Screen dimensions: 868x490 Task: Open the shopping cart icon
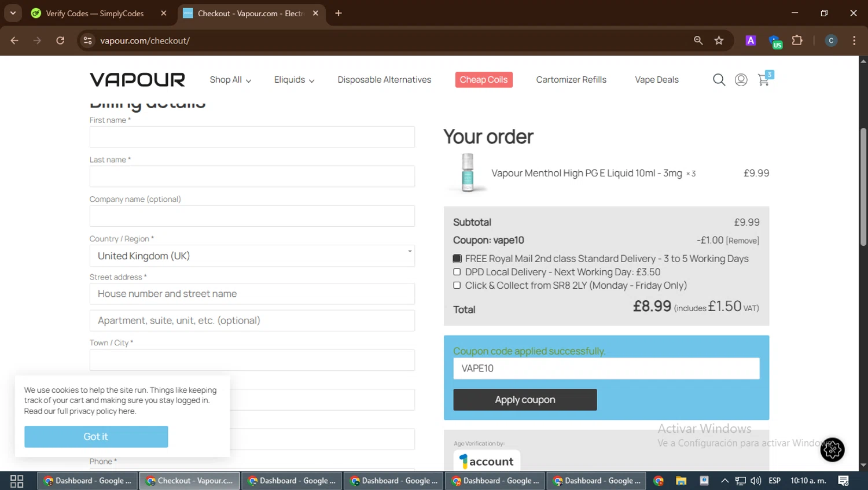[764, 79]
